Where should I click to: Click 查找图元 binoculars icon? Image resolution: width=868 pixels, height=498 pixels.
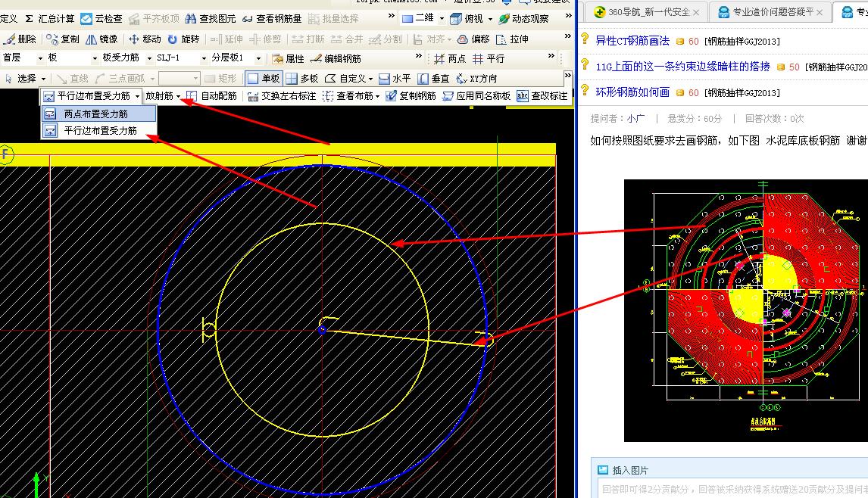tap(190, 19)
